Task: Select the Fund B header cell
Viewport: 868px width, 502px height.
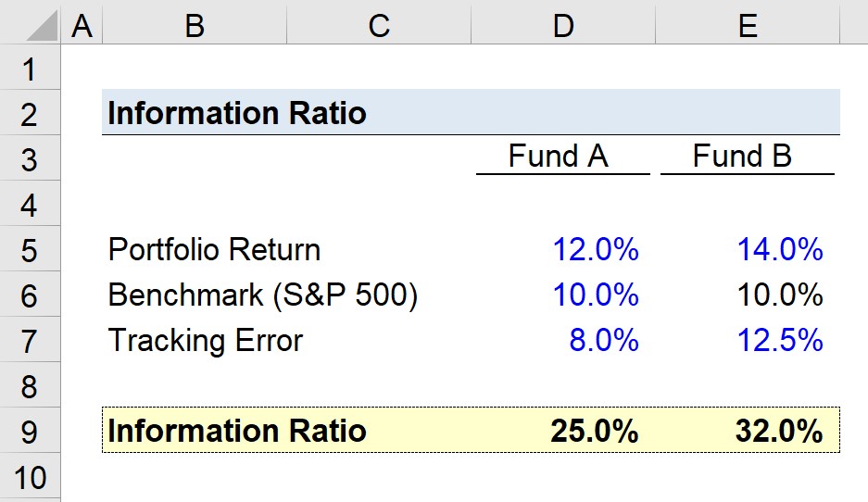Action: coord(748,157)
